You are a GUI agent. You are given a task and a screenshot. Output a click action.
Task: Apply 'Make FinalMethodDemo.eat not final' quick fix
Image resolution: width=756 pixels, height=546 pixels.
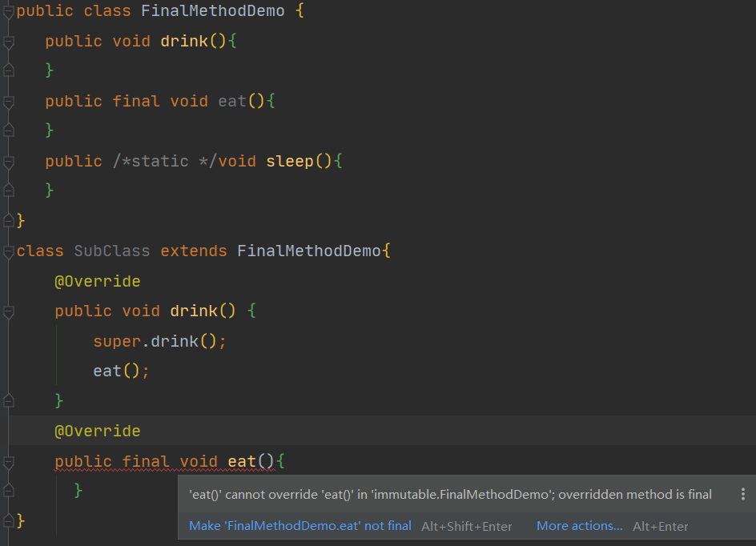click(300, 526)
